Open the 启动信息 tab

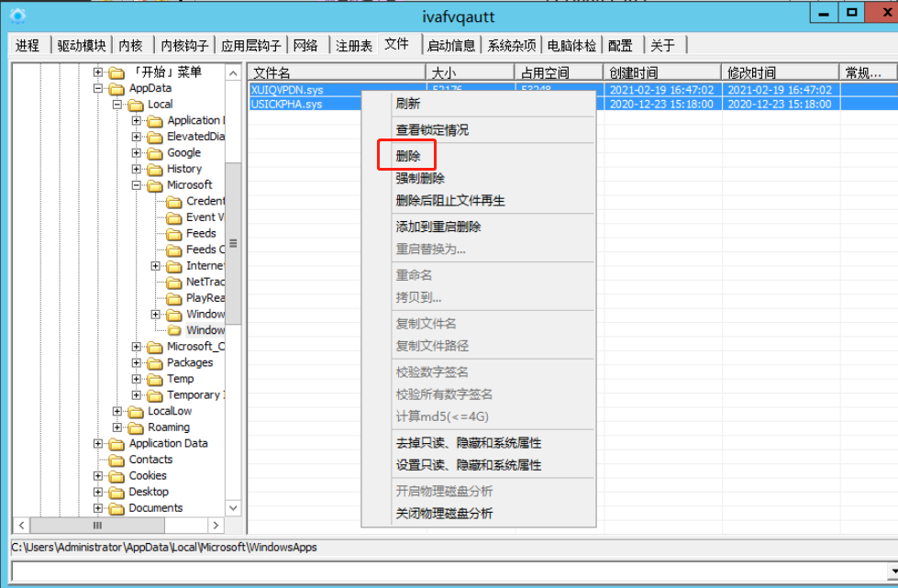coord(450,46)
